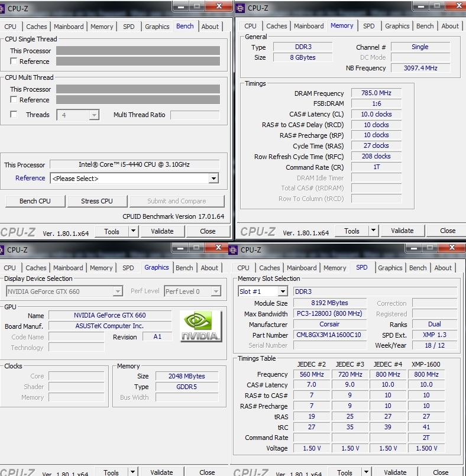
Task: Click DRAM Frequency value 785.0 MHz
Action: pos(377,93)
